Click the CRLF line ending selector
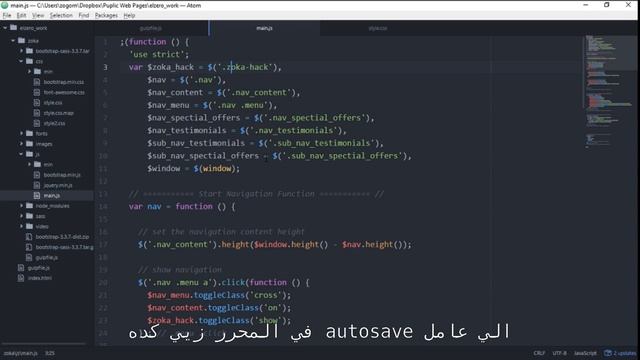 (539, 353)
